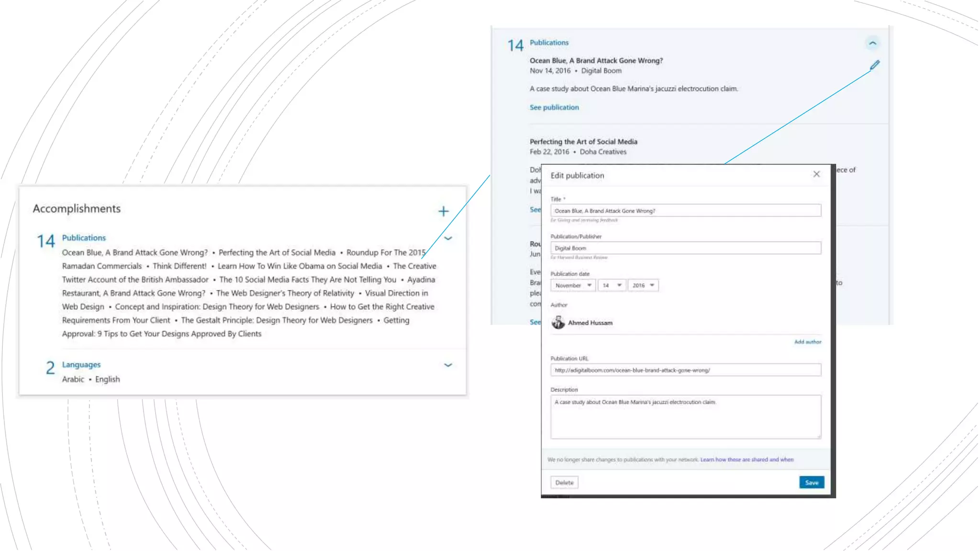This screenshot has width=980, height=551.
Task: Open the day 14 dropdown
Action: point(611,285)
